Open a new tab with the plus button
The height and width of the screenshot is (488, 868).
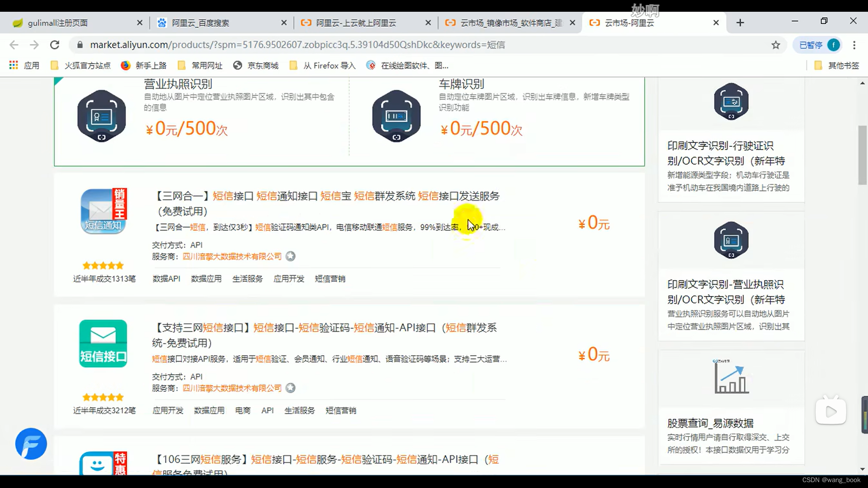click(x=740, y=23)
